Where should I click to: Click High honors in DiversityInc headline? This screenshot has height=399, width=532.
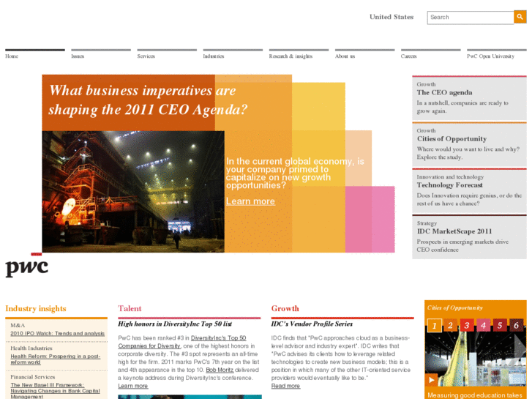coord(175,324)
